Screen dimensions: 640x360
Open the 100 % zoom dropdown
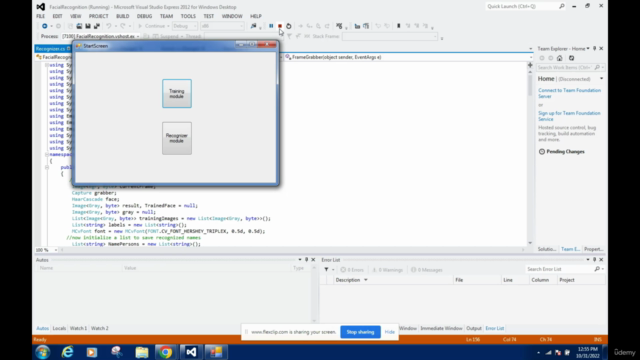(x=56, y=250)
